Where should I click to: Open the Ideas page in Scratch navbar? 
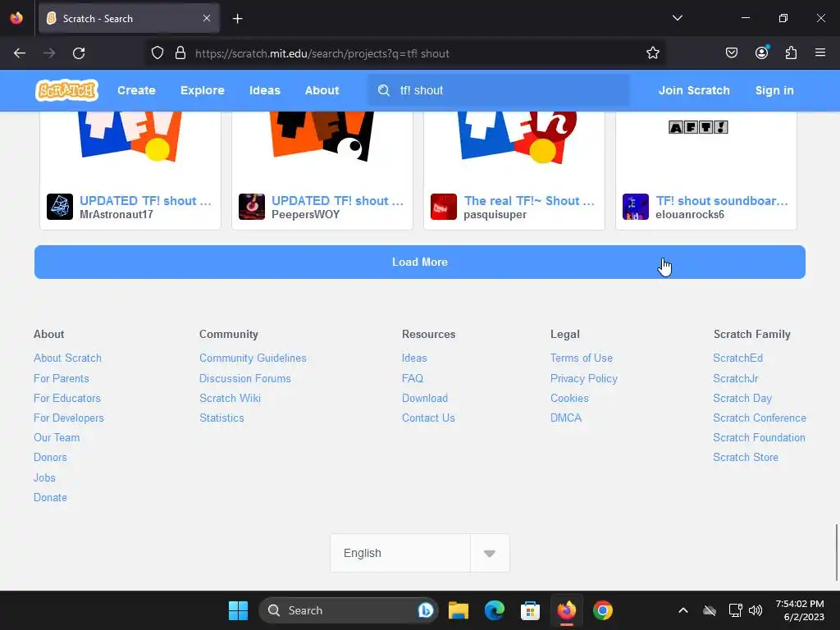click(265, 90)
